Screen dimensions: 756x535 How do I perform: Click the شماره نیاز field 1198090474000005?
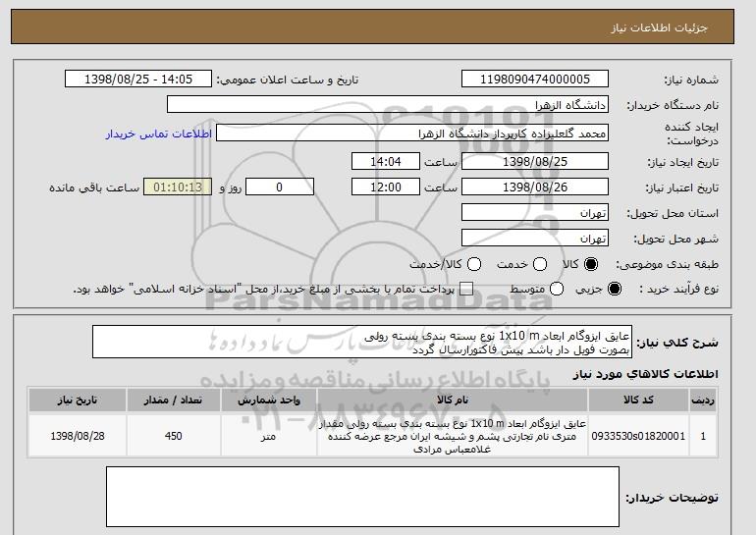pos(535,80)
